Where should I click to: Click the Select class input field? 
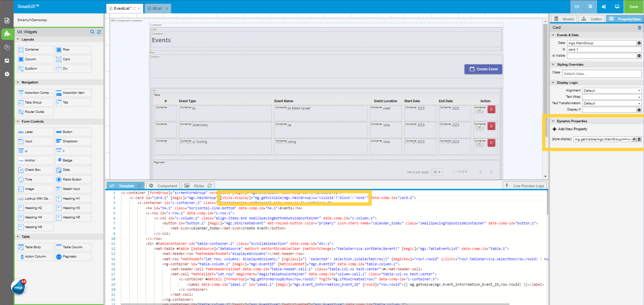click(601, 73)
